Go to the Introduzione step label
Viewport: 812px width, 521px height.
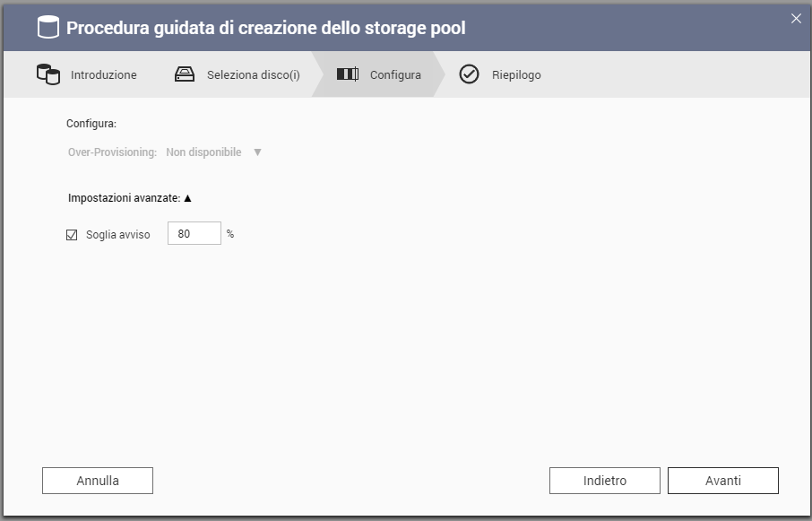point(104,74)
